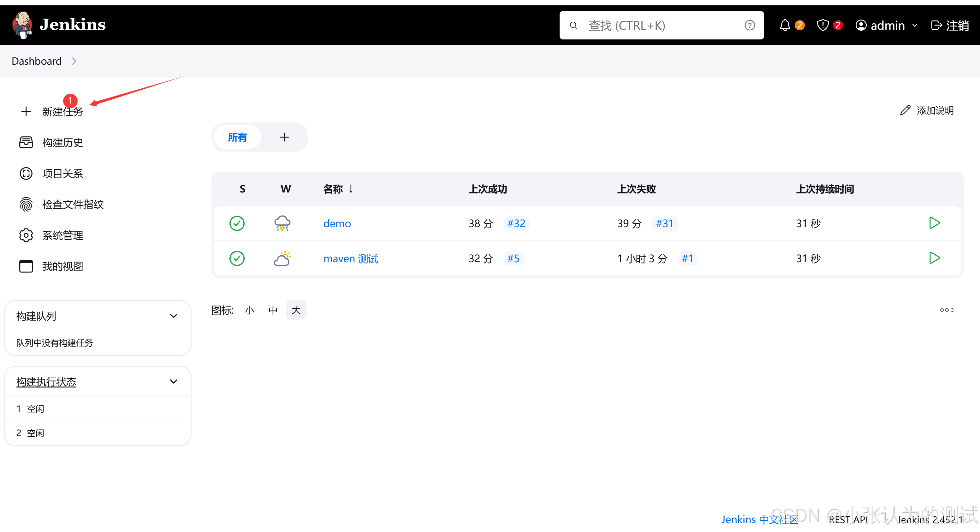The width and height of the screenshot is (980, 532).
Task: Click the 添加说明 add description button
Action: (927, 111)
